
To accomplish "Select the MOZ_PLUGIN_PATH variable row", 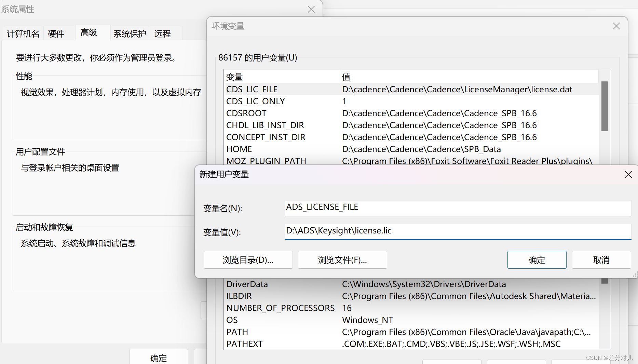I will [x=412, y=161].
